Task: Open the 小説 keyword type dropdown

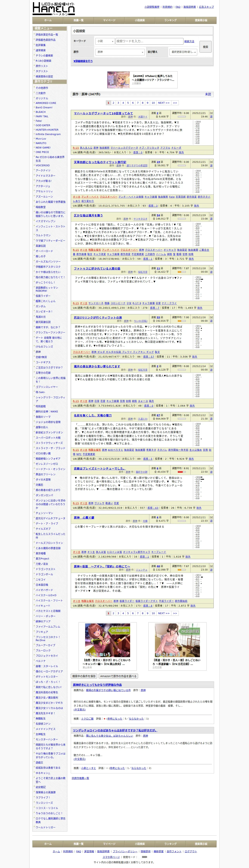Action: tap(105, 41)
